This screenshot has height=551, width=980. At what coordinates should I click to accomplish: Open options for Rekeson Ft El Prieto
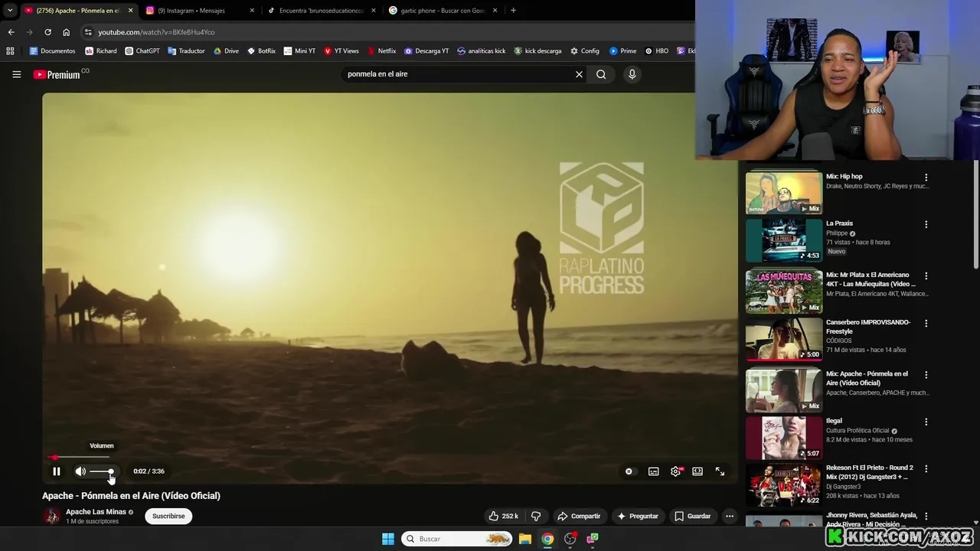(926, 468)
